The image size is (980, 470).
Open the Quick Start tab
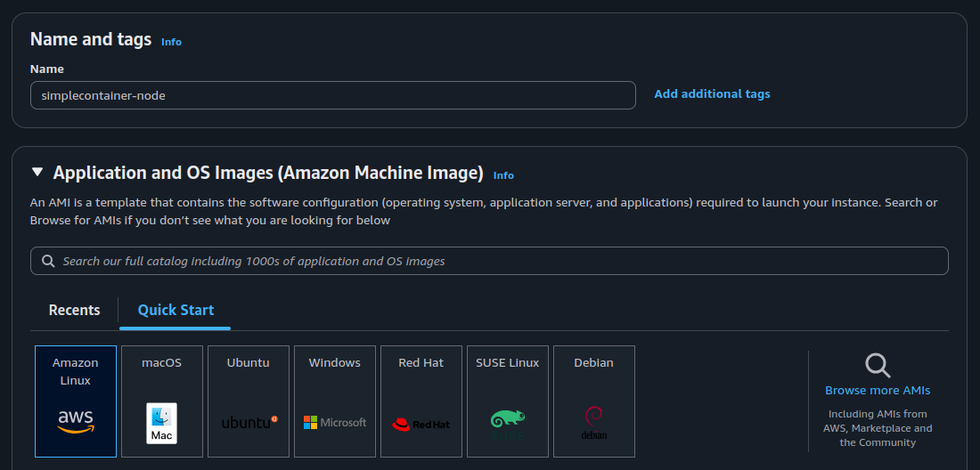coord(176,310)
